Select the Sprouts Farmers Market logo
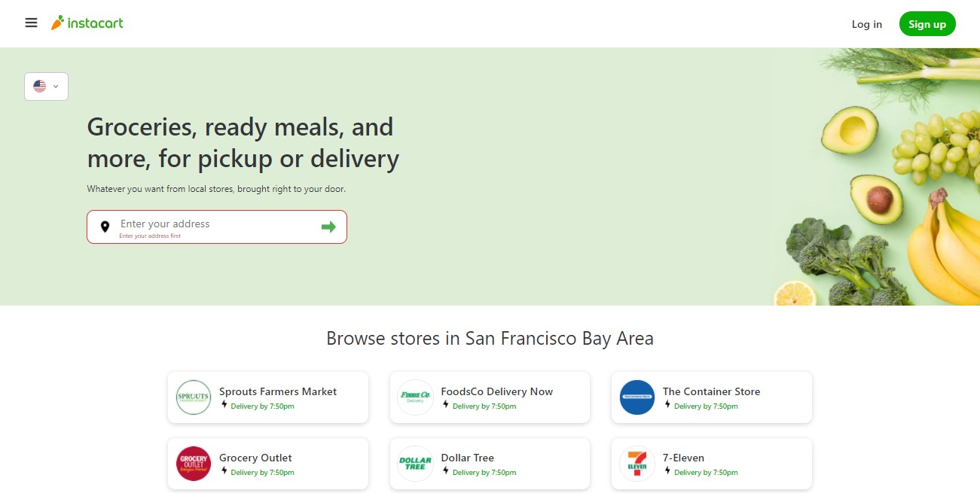This screenshot has height=493, width=980. tap(194, 397)
